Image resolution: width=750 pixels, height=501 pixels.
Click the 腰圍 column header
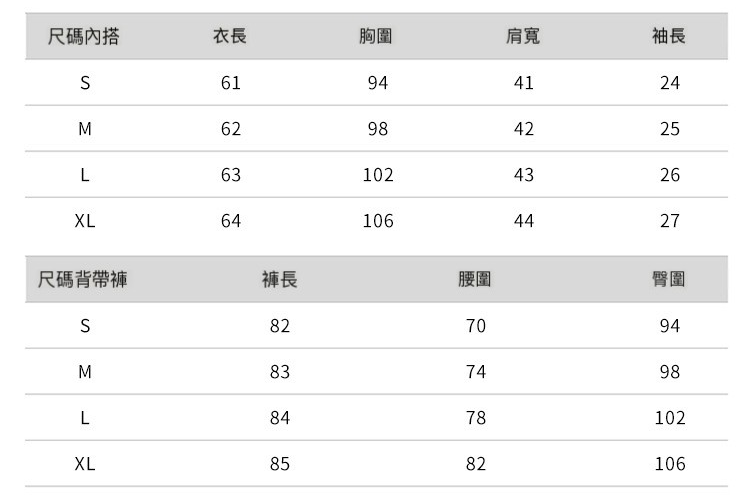(475, 280)
